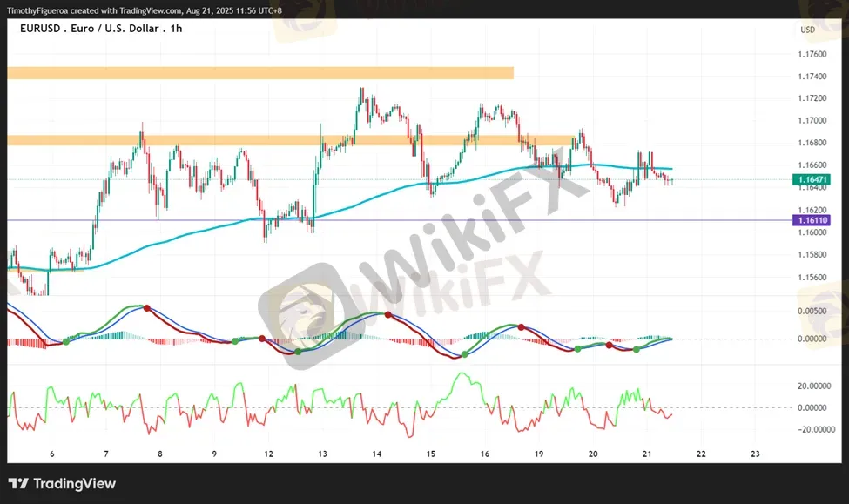Click the date label 21 on the time axis
Viewport: 849px width, 504px height.
pyautogui.click(x=647, y=454)
